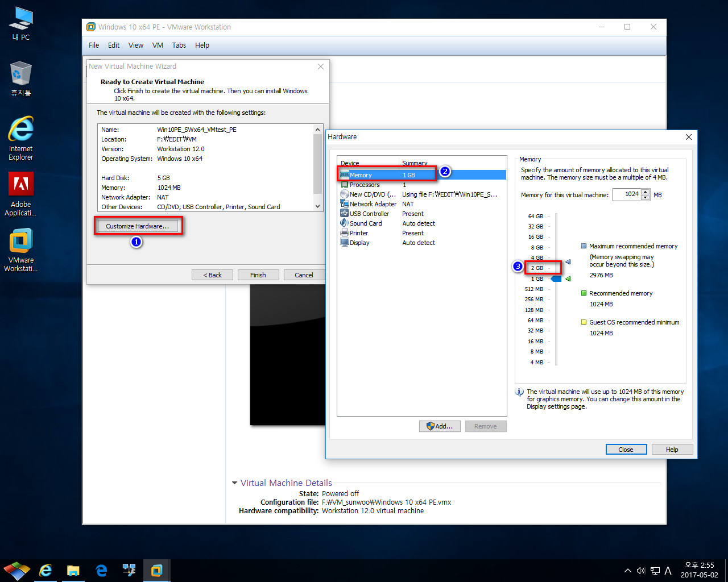Open Internet Explorer from the taskbar
Screen dimensions: 728x582
point(45,571)
